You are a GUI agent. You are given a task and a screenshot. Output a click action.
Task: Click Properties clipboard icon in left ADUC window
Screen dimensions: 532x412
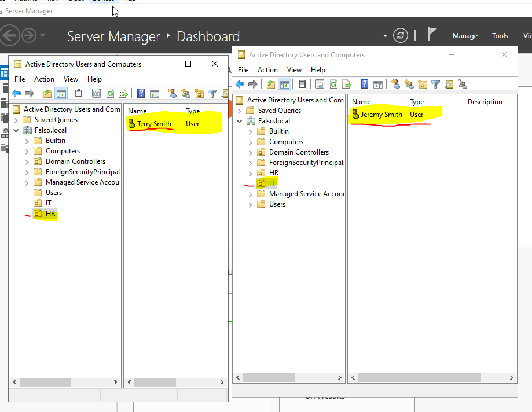click(79, 93)
